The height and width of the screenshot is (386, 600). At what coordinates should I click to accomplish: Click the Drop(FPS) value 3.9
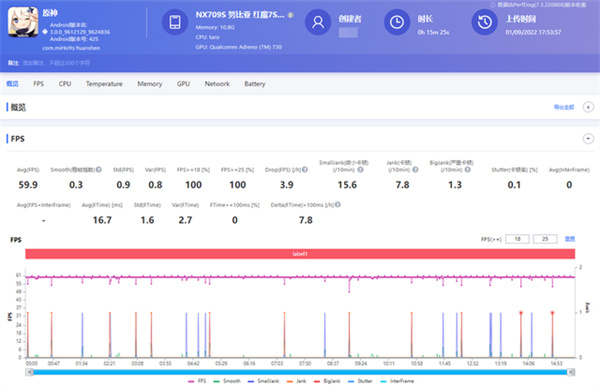click(x=286, y=185)
